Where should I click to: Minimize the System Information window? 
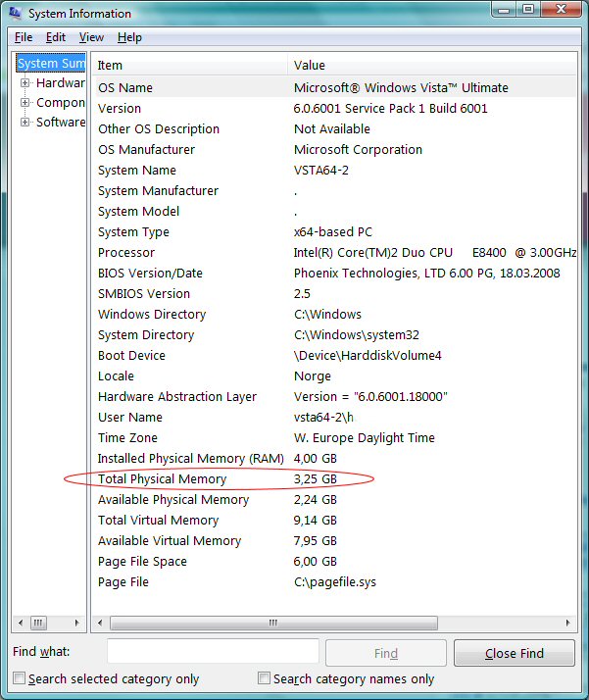pyautogui.click(x=504, y=10)
